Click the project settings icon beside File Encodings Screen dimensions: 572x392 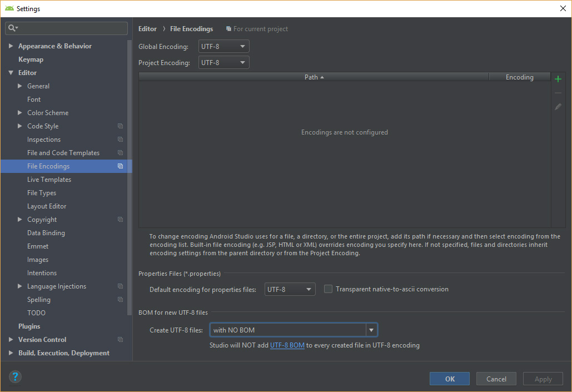click(120, 166)
